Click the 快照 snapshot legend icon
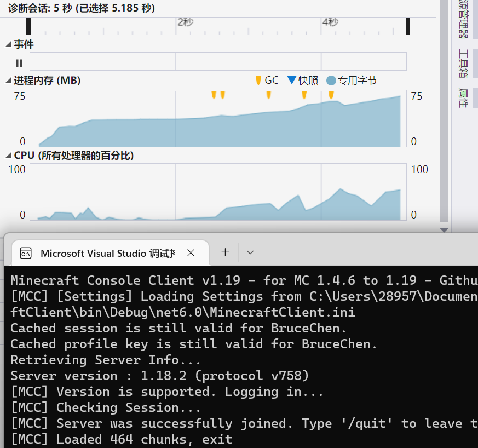 (292, 80)
